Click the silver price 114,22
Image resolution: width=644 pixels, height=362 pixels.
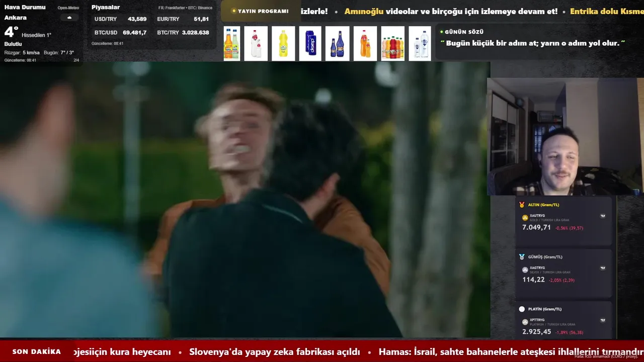tap(533, 280)
